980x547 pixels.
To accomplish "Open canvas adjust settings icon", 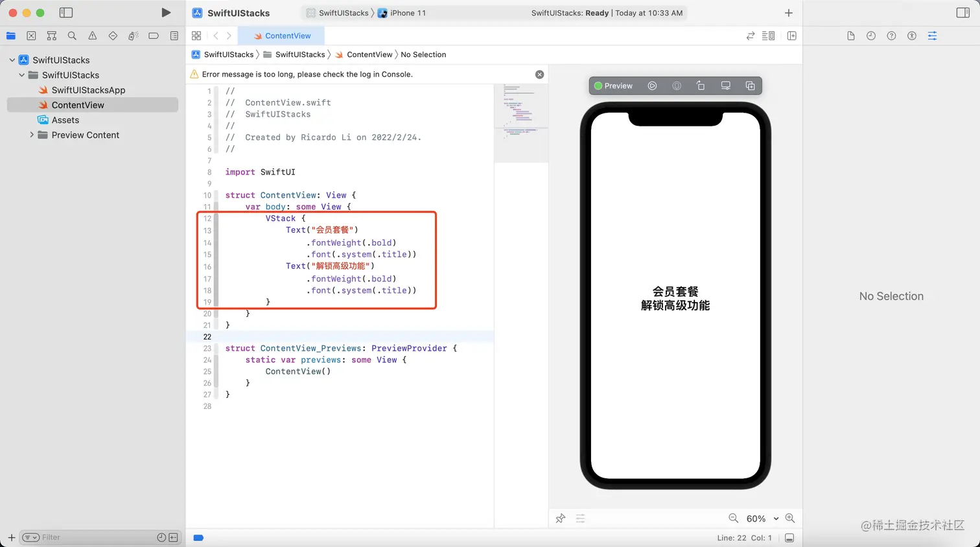I will click(x=580, y=518).
